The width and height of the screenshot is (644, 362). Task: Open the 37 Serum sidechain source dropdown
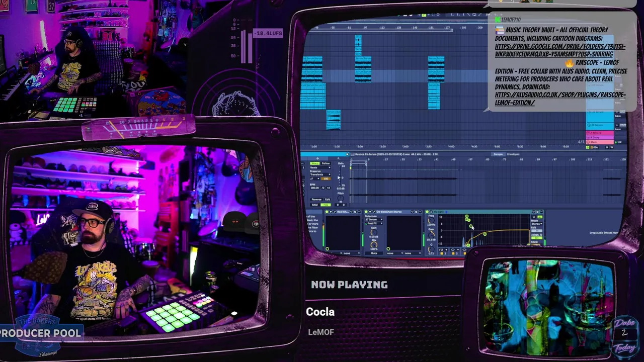[374, 219]
